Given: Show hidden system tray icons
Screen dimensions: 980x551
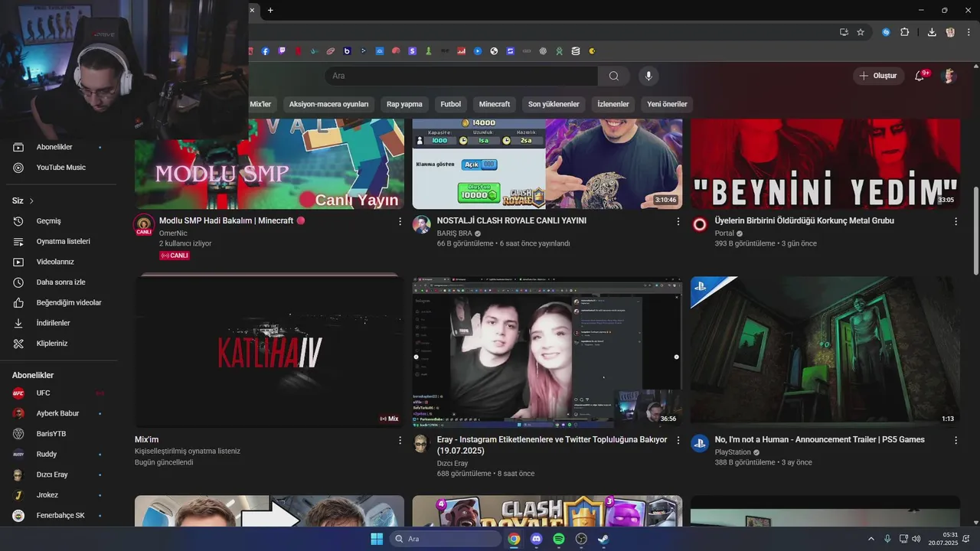Looking at the screenshot, I should tap(871, 539).
